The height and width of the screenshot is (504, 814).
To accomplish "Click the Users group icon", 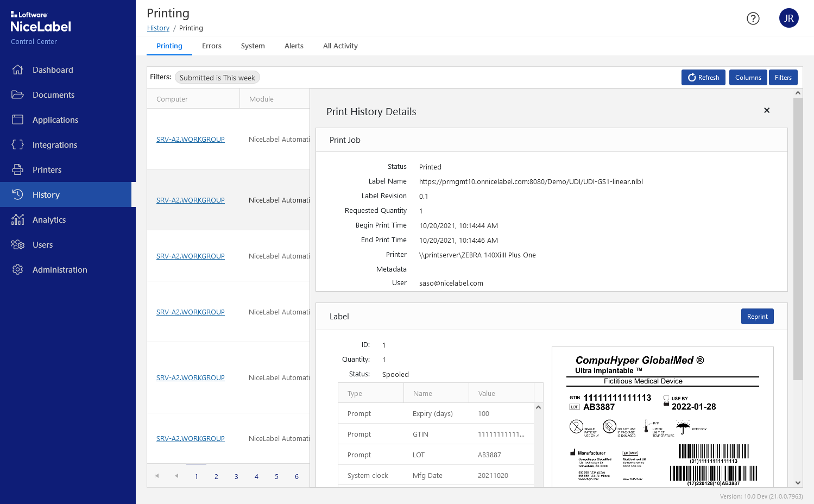I will [x=17, y=244].
